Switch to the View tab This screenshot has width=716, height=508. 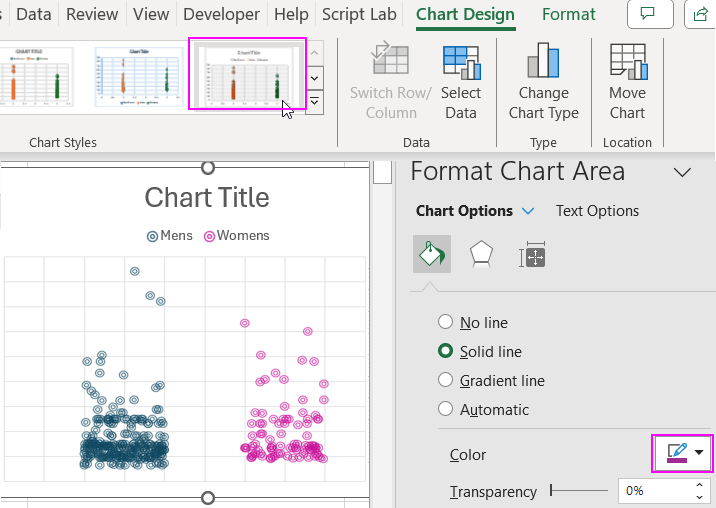pos(151,14)
